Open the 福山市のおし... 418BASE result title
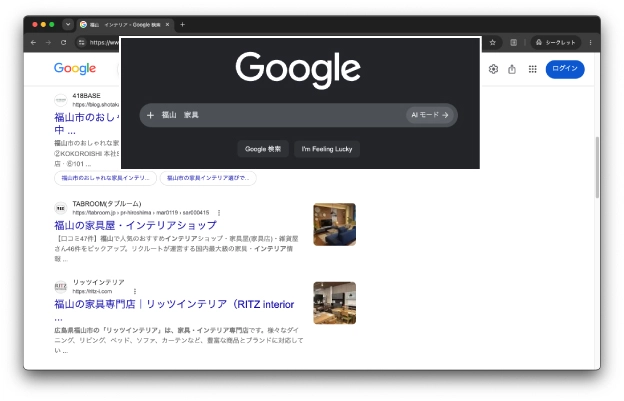The image size is (624, 401). point(87,123)
